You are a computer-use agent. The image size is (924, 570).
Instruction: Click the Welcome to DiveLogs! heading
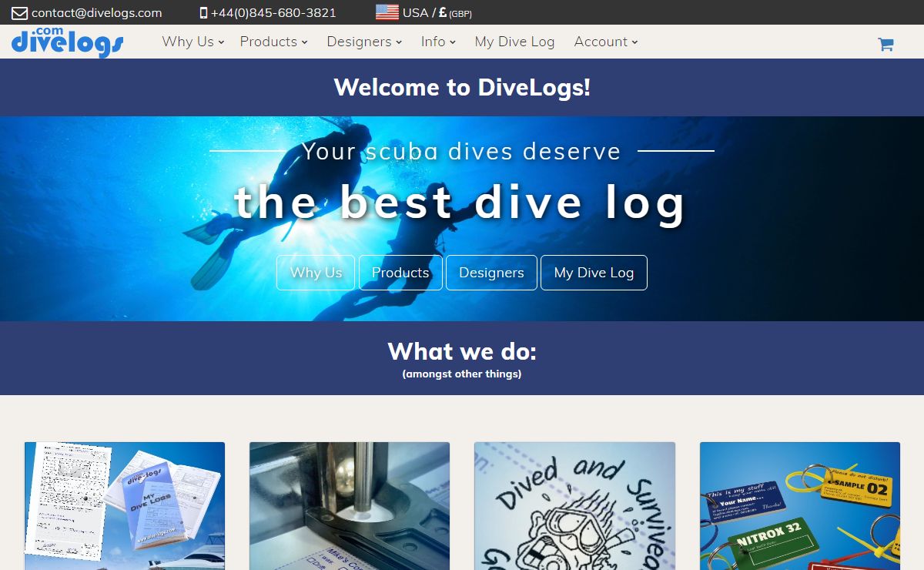462,87
